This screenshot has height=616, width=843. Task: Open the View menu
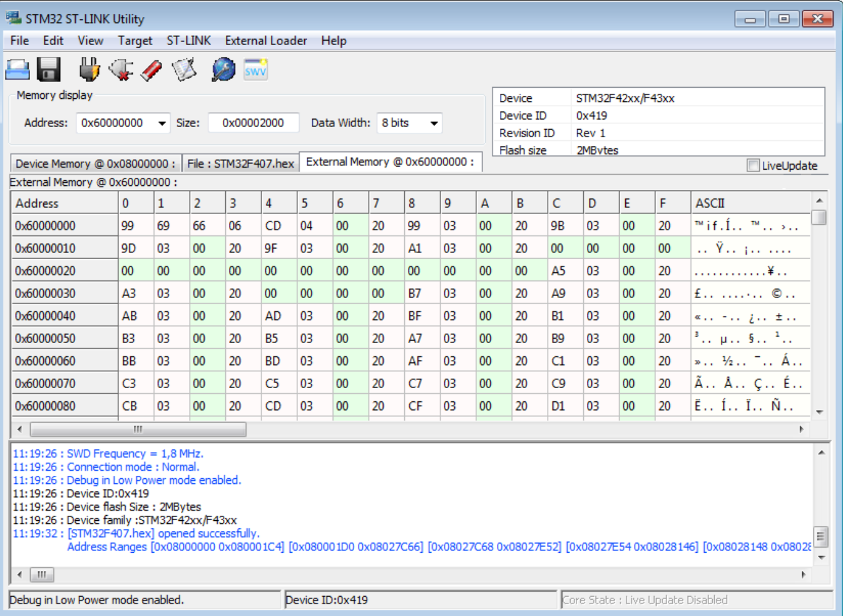click(x=90, y=41)
